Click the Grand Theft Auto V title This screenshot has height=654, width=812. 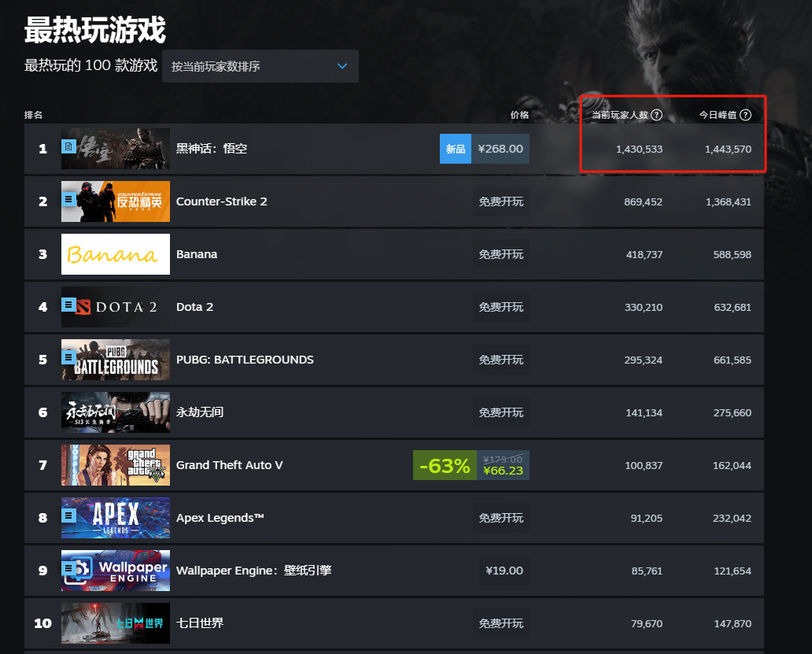point(229,465)
